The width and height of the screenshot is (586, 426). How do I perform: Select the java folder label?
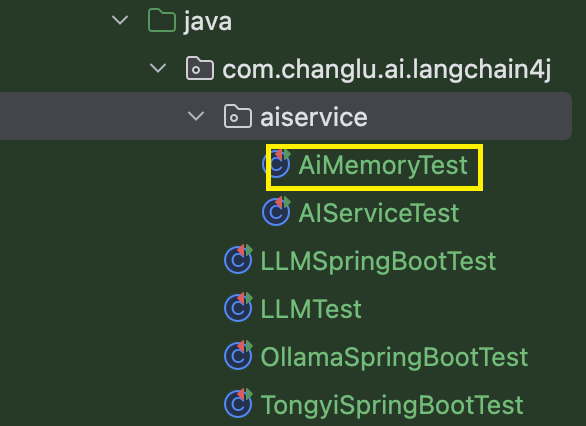tap(207, 22)
